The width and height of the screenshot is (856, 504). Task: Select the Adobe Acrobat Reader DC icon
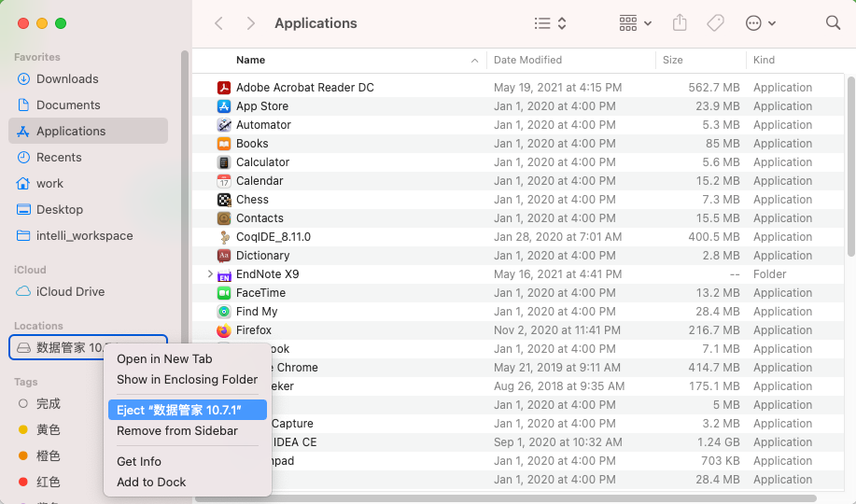point(224,88)
